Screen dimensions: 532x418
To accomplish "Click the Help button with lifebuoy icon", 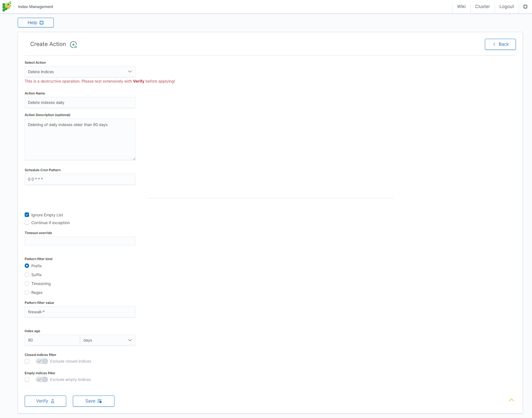I will pos(36,23).
